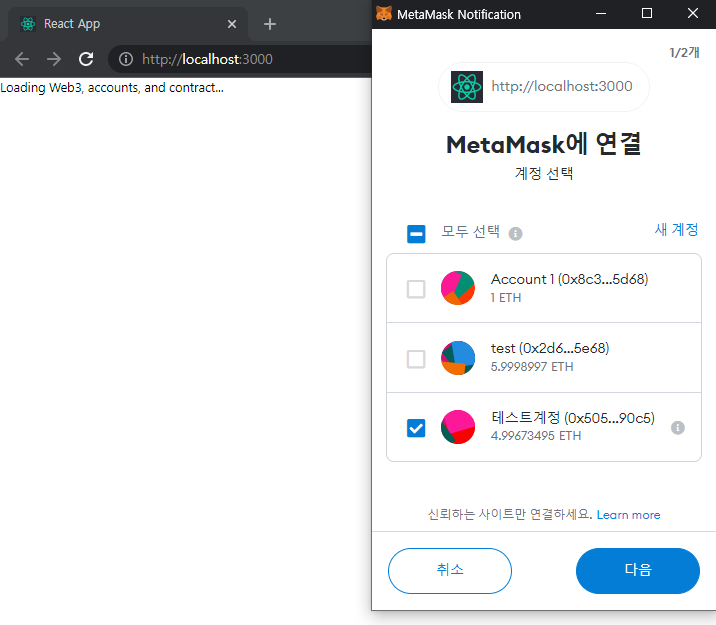
Task: Click the 새 계정 link
Action: click(x=676, y=229)
